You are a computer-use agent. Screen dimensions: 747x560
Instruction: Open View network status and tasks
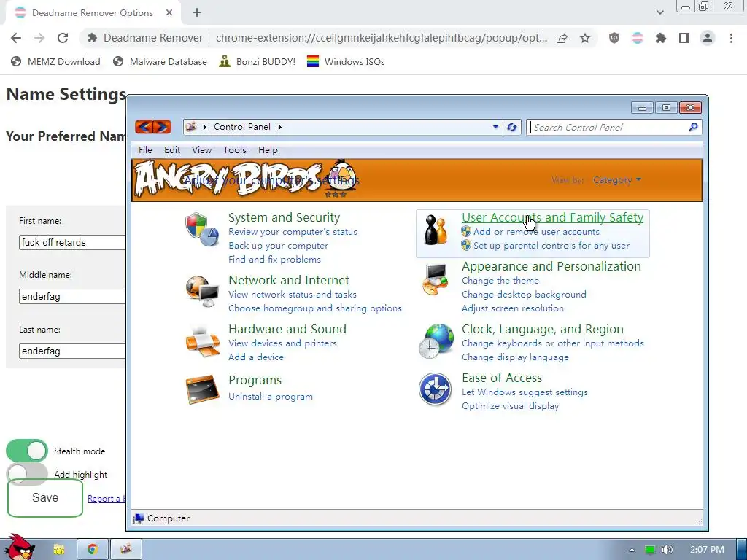[292, 295]
